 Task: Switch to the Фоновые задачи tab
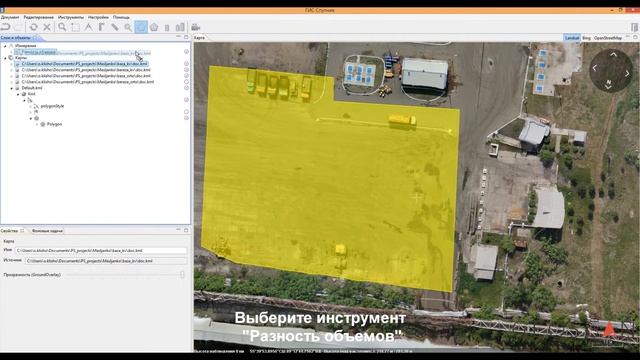pos(47,231)
